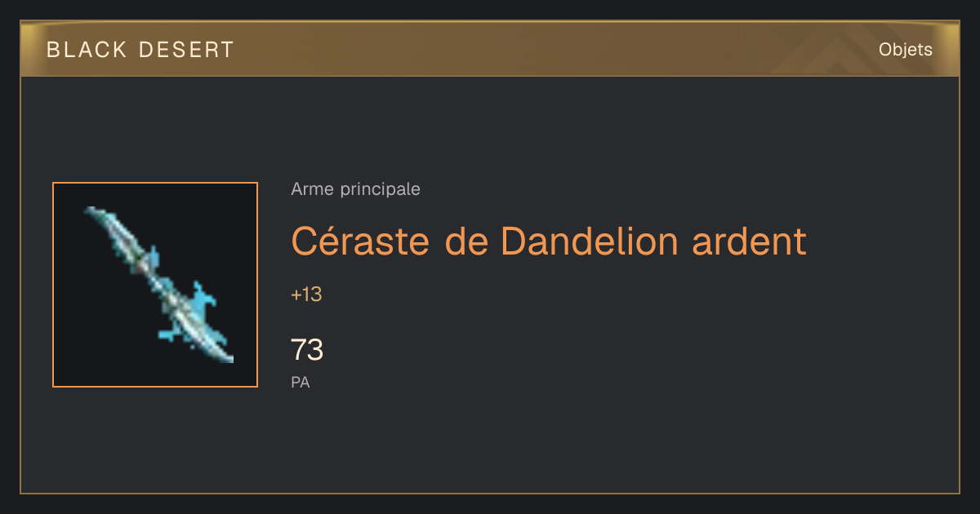Open the BLACK DESERT header title
Screen dimensions: 980x514
coord(140,50)
